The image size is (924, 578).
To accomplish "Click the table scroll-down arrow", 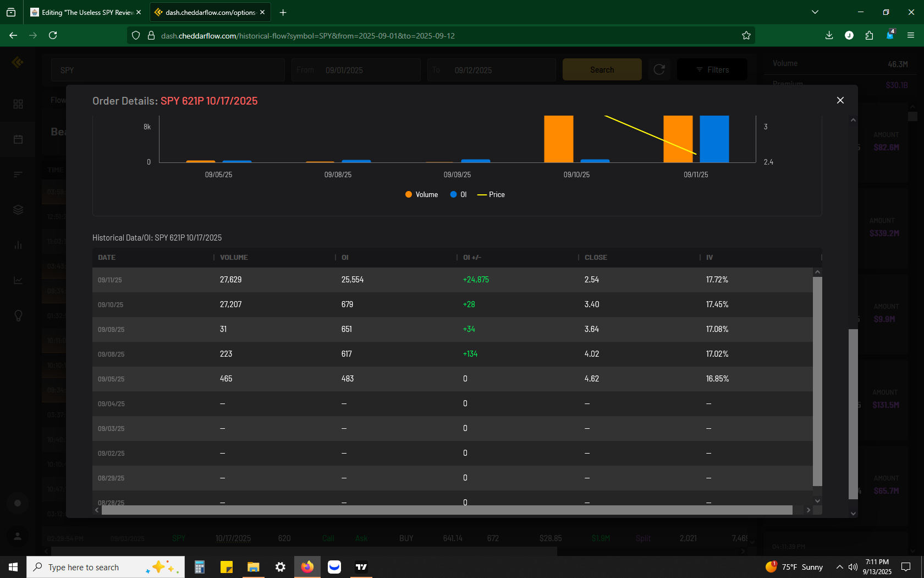I will [x=817, y=501].
